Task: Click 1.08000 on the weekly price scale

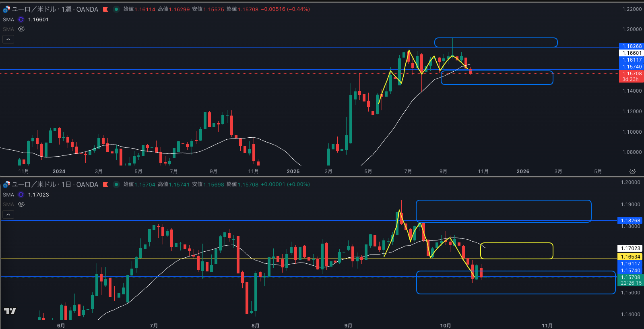Action: coord(632,152)
